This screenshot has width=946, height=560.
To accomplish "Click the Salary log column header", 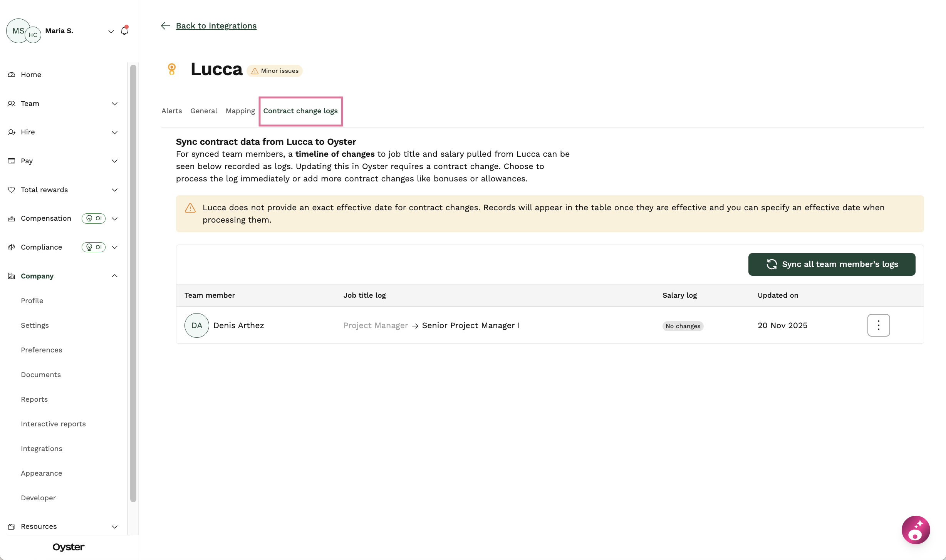I will point(679,295).
